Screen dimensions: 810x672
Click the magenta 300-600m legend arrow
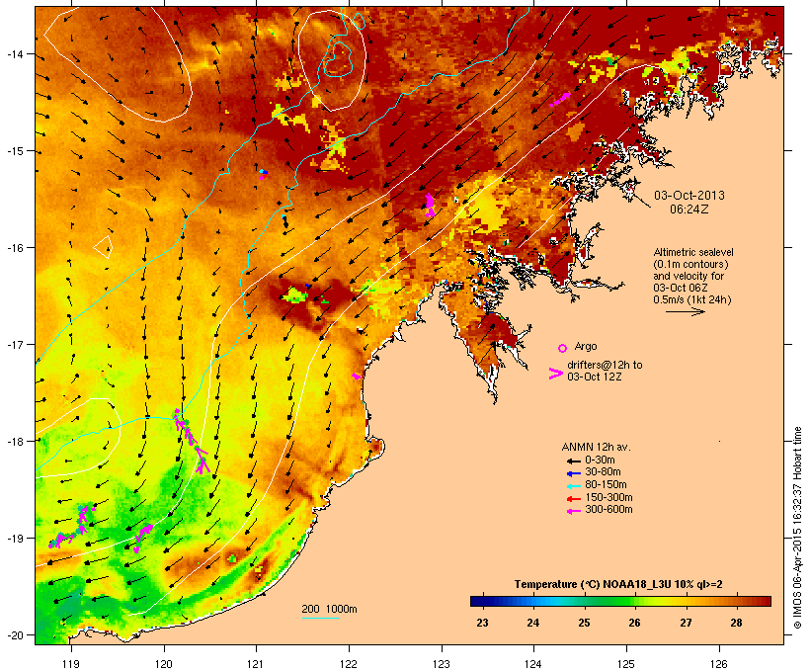click(574, 511)
